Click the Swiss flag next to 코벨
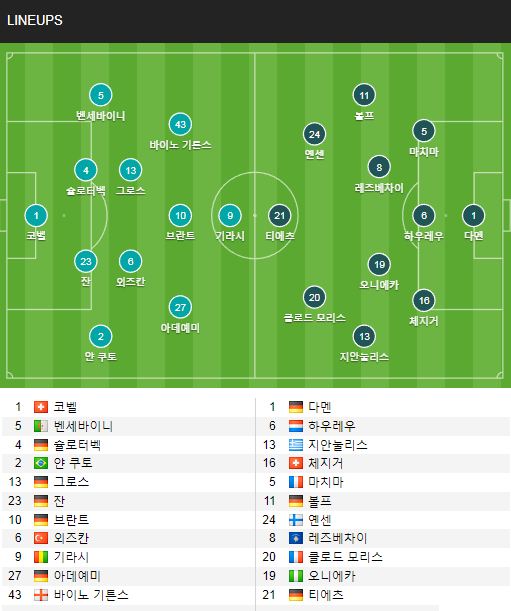 pos(41,407)
